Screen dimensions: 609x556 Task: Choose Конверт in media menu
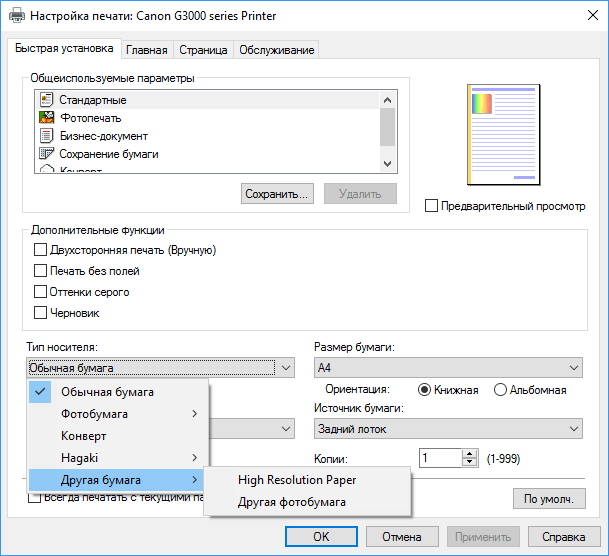coord(118,436)
